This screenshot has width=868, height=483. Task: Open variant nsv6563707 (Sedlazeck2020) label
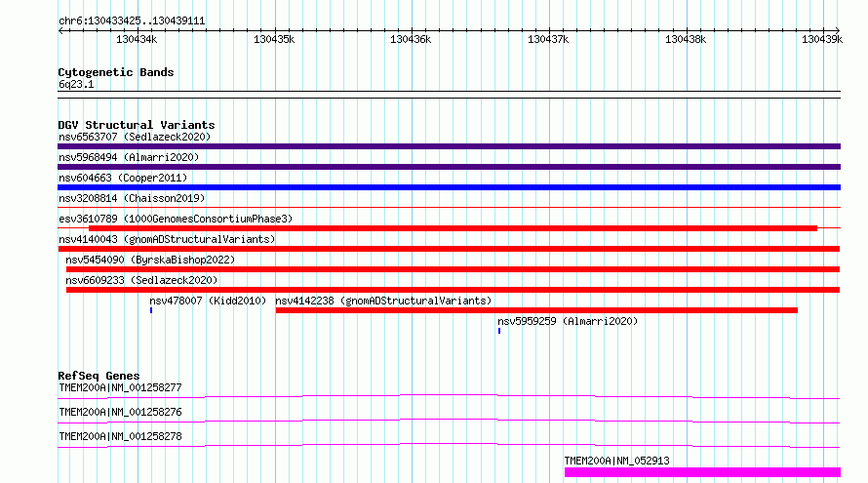click(x=135, y=137)
